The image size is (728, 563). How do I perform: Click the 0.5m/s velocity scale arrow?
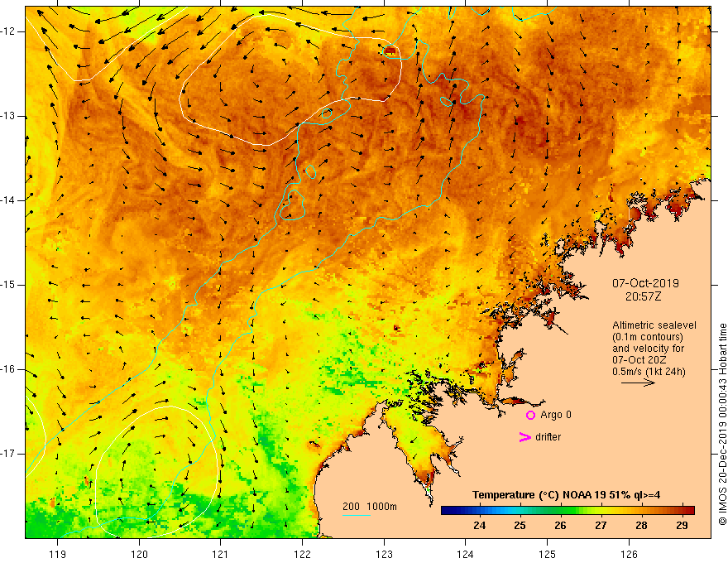coord(638,383)
